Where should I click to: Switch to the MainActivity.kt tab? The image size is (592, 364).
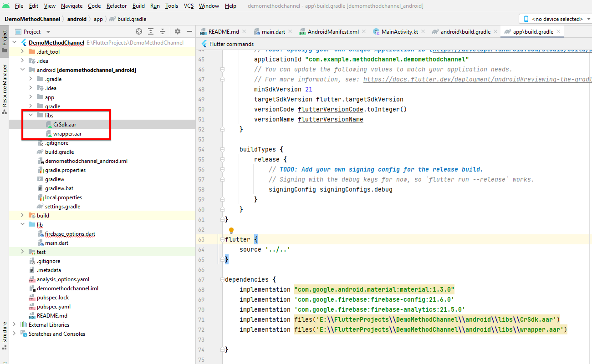point(399,32)
